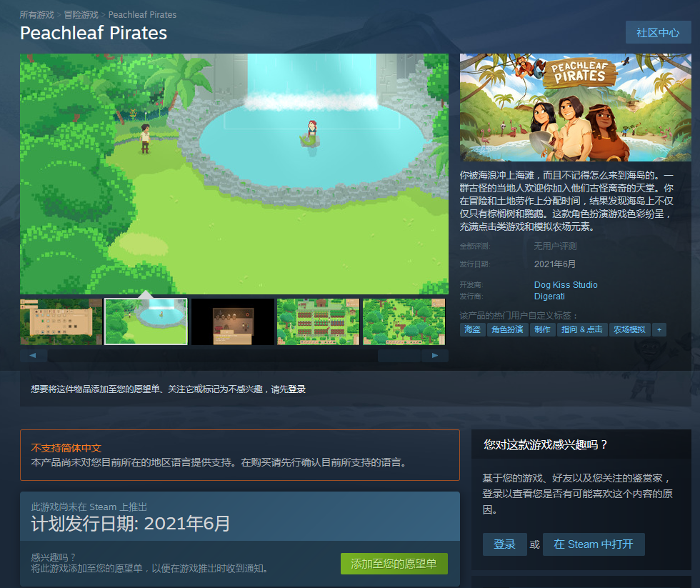The height and width of the screenshot is (588, 700).
Task: Click the 您对这款游戏感兴趣吗？ heading
Action: click(546, 444)
